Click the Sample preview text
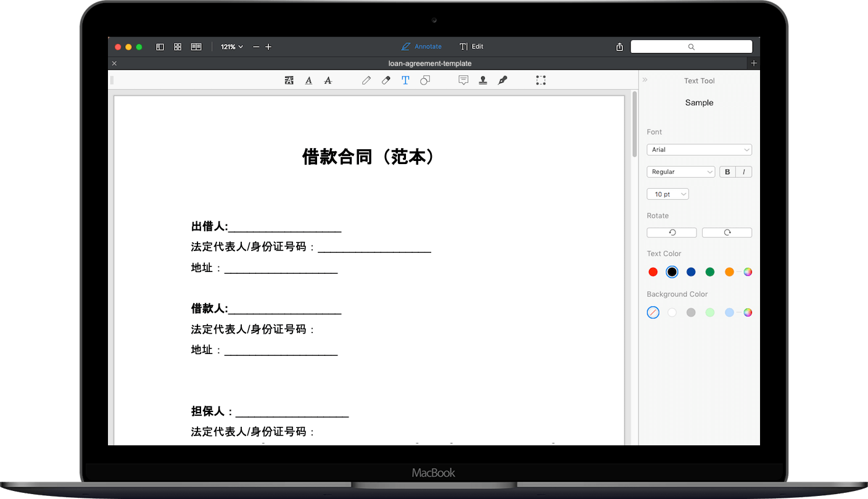Image resolution: width=868 pixels, height=499 pixels. [x=699, y=103]
